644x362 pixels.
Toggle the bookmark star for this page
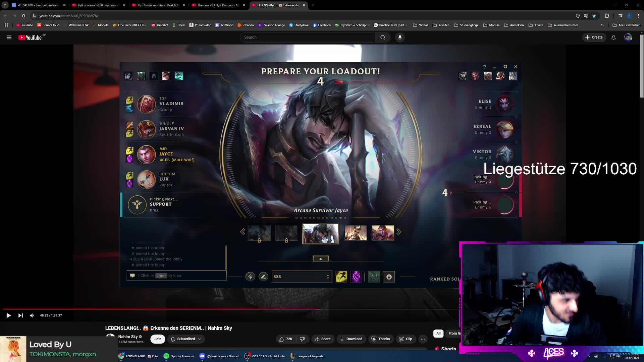[594, 16]
